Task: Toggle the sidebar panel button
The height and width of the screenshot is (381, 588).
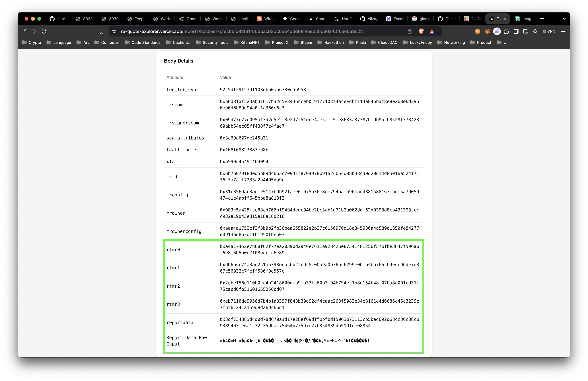Action: (516, 31)
